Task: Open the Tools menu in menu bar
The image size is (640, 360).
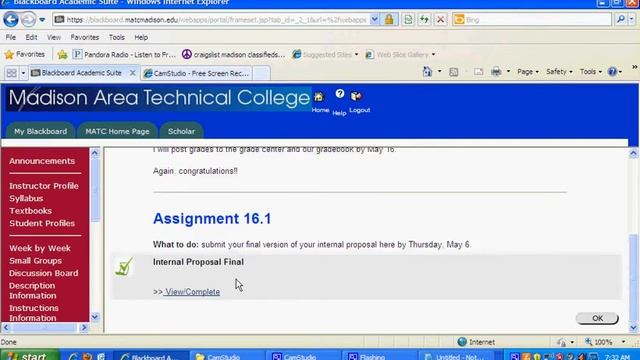Action: click(x=116, y=37)
